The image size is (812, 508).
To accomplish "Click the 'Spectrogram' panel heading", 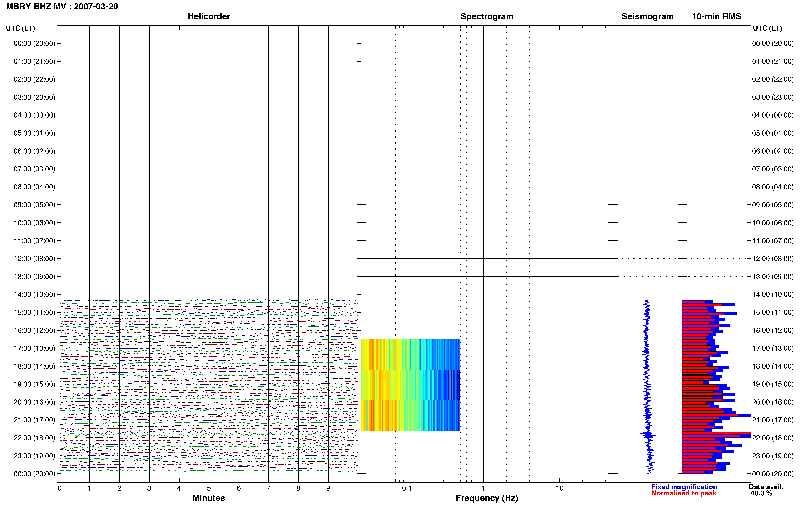I will 487,16.
